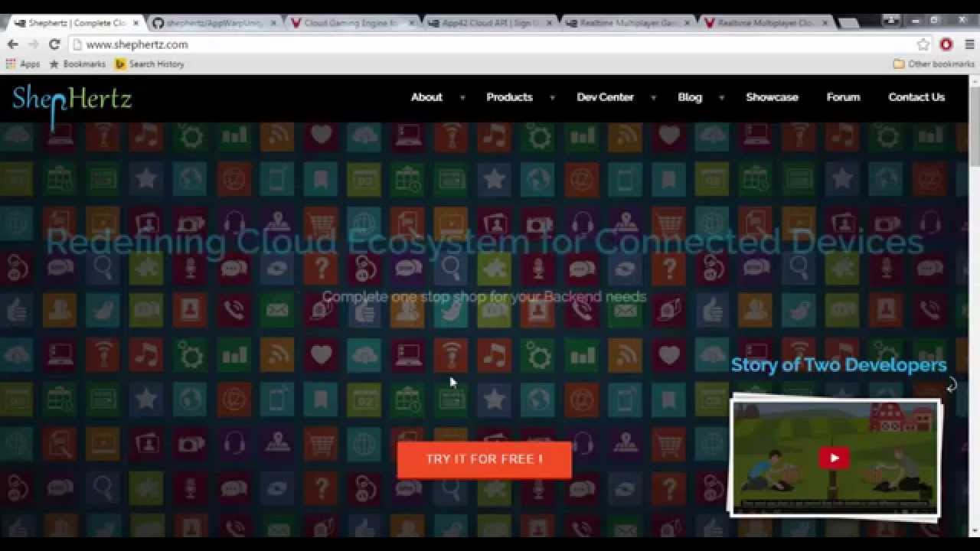Close the Shephertz | Complete Cloud tab
This screenshot has height=551, width=980.
click(x=136, y=23)
